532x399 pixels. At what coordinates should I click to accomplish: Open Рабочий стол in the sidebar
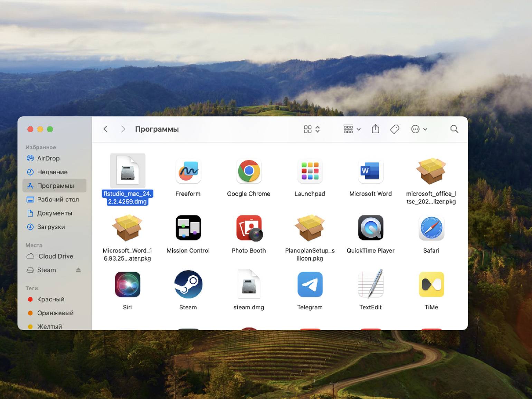coord(54,199)
